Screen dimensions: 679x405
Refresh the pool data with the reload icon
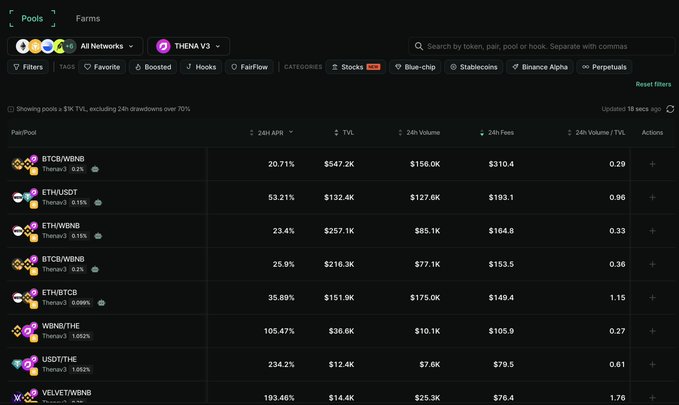coord(670,109)
